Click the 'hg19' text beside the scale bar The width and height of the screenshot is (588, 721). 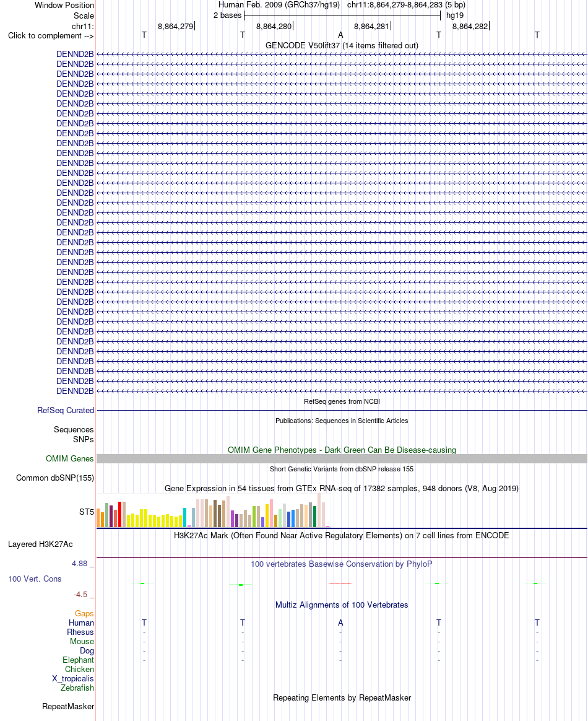click(x=455, y=15)
